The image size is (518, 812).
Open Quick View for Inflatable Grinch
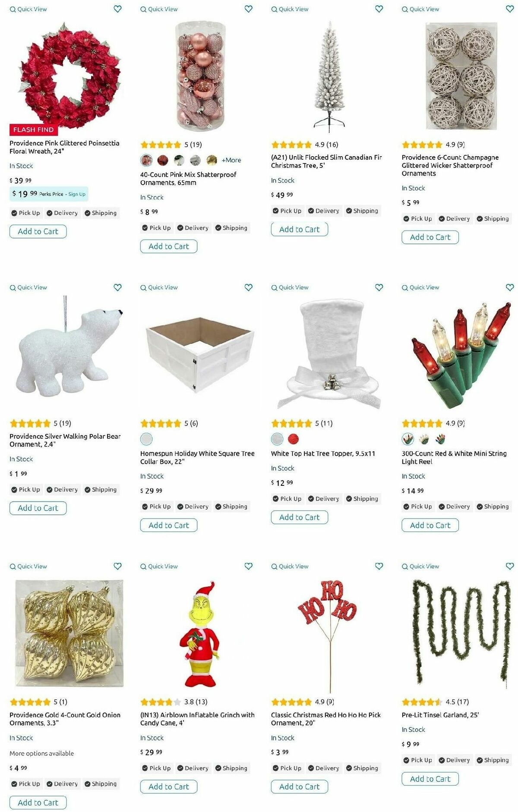pyautogui.click(x=159, y=566)
